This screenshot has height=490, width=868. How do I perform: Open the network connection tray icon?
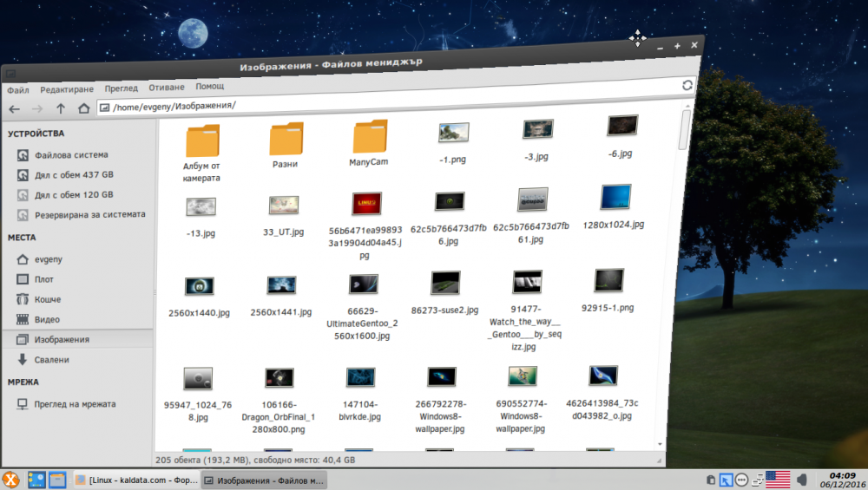coord(757,480)
